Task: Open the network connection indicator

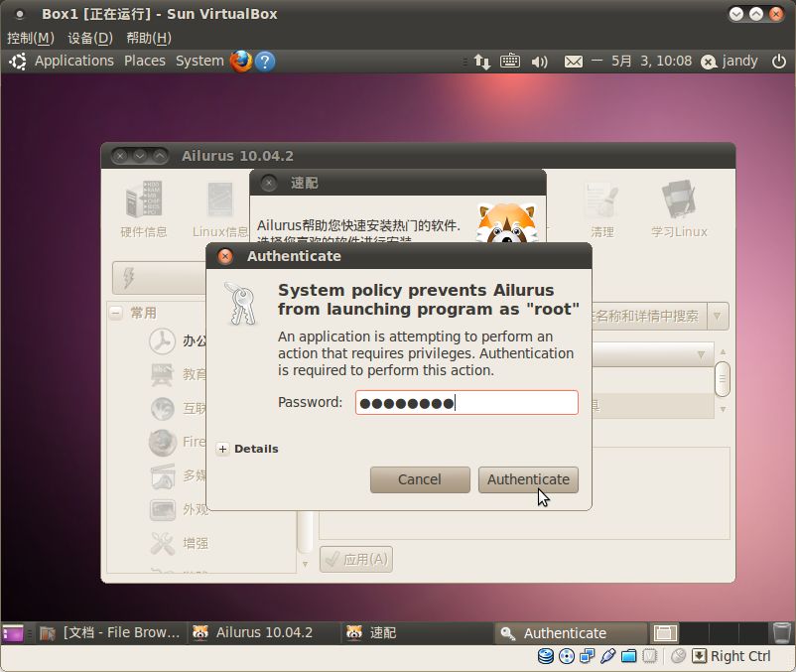Action: pos(481,62)
